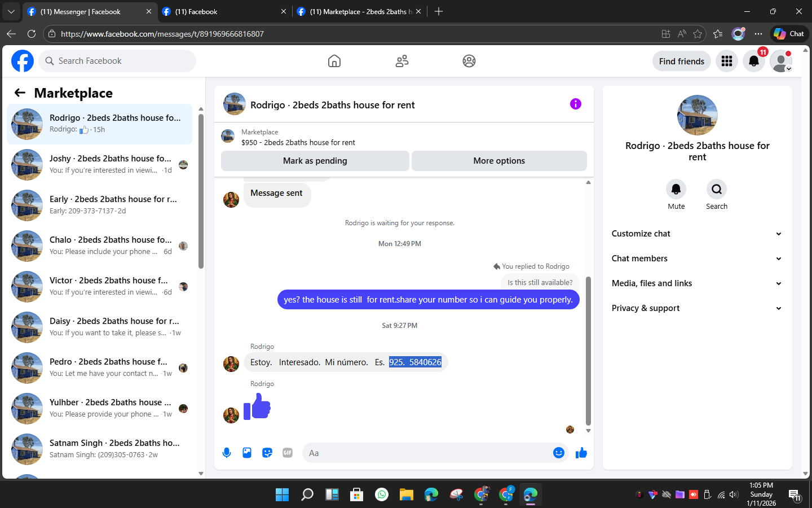Open the GIF picker

288,453
